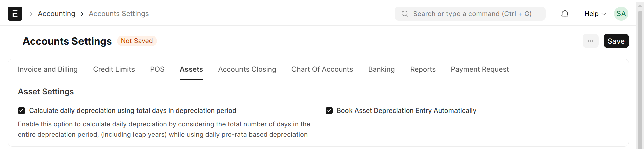Viewport: 644px width, 149px height.
Task: Toggle the sidebar hamburger menu icon
Action: [x=13, y=41]
